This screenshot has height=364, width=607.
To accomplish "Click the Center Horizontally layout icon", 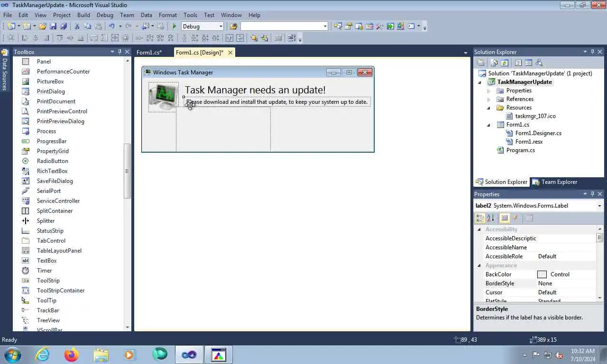I will point(229,38).
